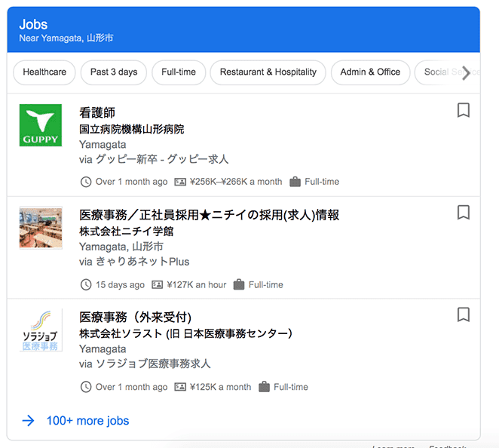Open the GUPPY logo thumbnail

(x=41, y=125)
